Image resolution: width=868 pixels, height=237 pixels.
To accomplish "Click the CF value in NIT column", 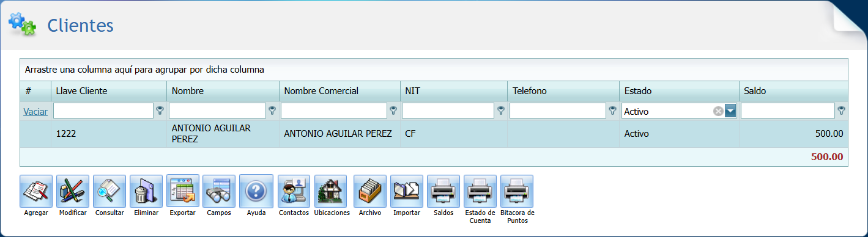I will (410, 134).
